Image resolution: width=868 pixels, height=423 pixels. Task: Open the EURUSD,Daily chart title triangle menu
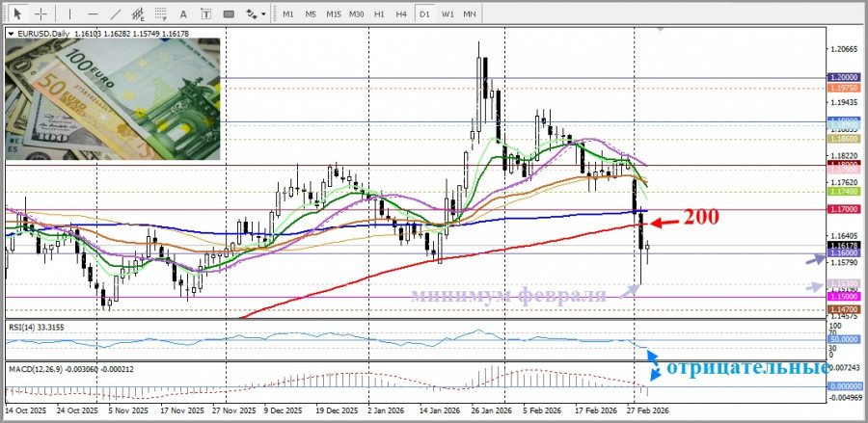point(11,34)
